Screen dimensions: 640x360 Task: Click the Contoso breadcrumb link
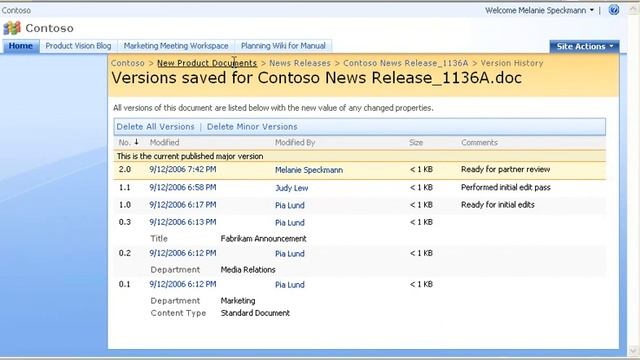pyautogui.click(x=128, y=63)
